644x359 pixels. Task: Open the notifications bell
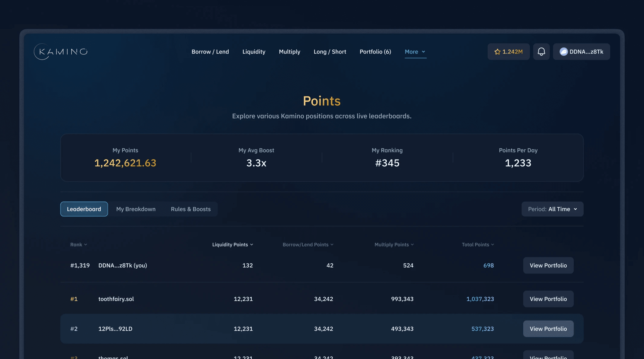coord(541,52)
